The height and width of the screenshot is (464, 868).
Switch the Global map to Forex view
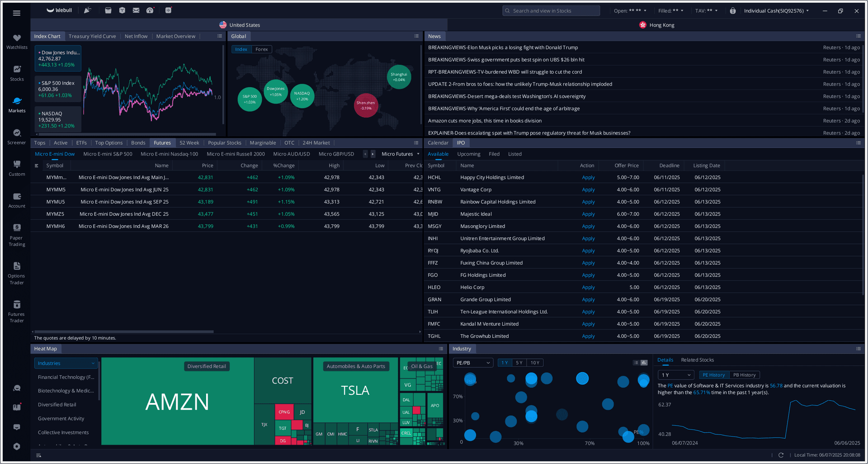click(x=262, y=49)
